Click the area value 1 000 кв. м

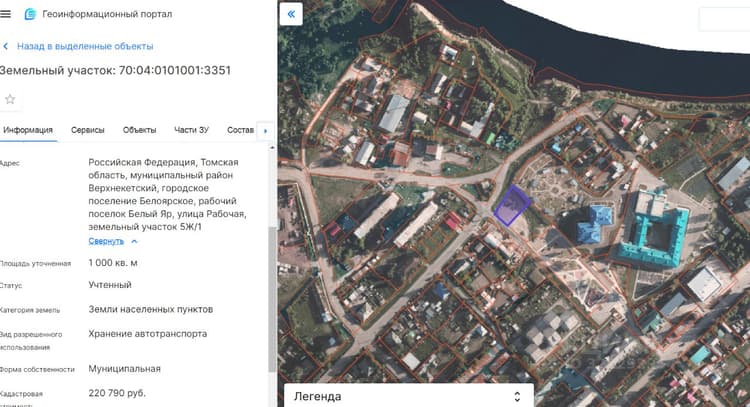click(113, 263)
